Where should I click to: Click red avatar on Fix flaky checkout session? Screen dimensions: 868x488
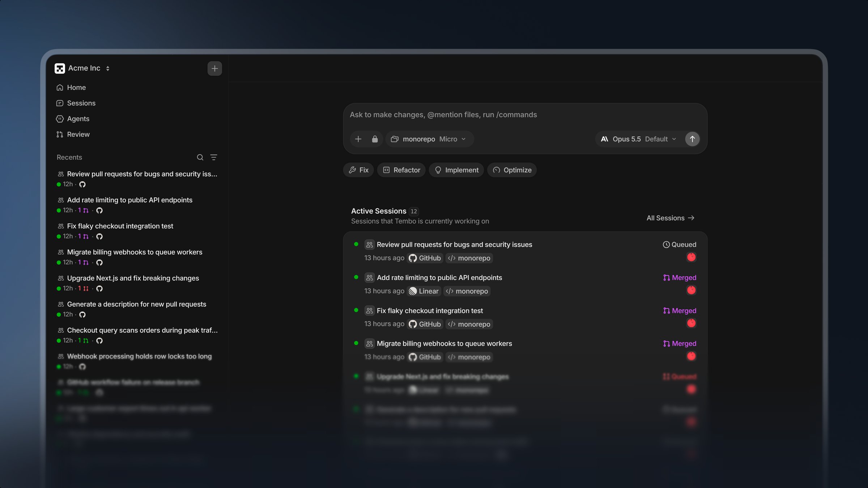click(x=691, y=323)
